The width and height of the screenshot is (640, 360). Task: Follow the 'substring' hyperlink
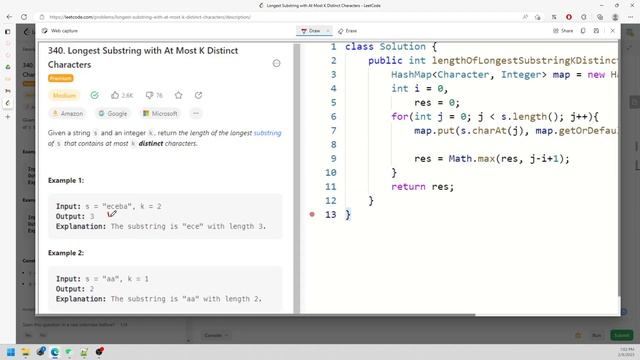click(x=267, y=133)
